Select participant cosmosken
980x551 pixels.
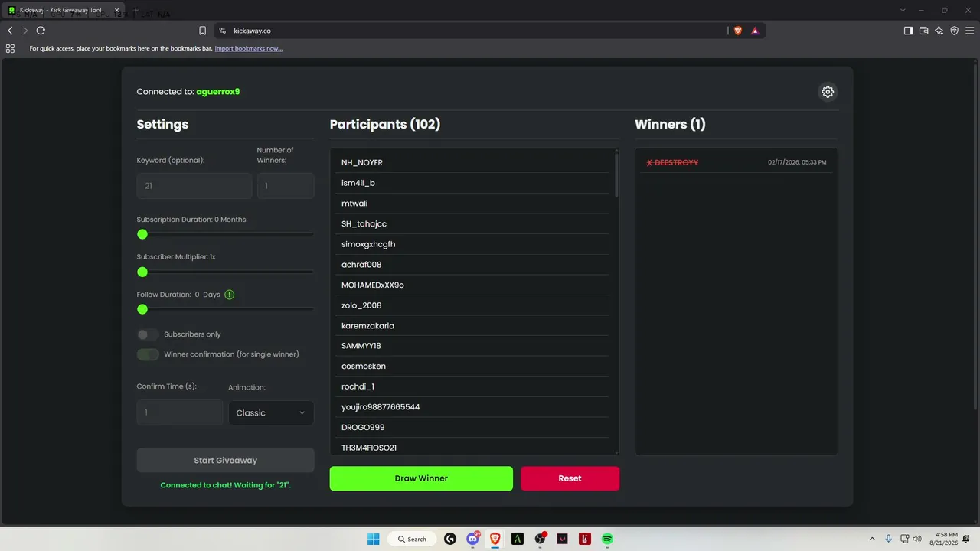pos(472,367)
